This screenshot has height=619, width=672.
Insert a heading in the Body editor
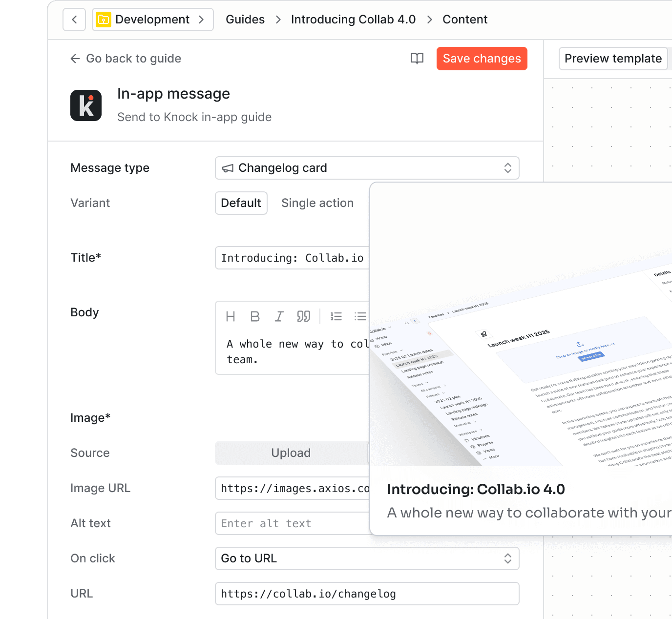pos(231,316)
